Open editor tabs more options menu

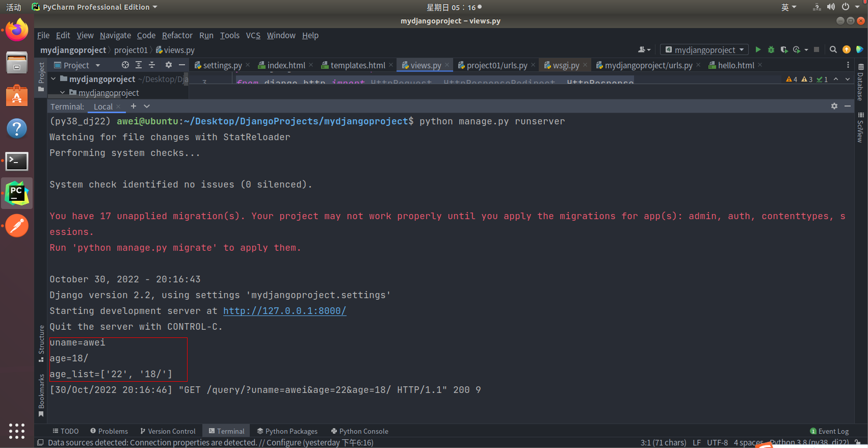point(848,65)
